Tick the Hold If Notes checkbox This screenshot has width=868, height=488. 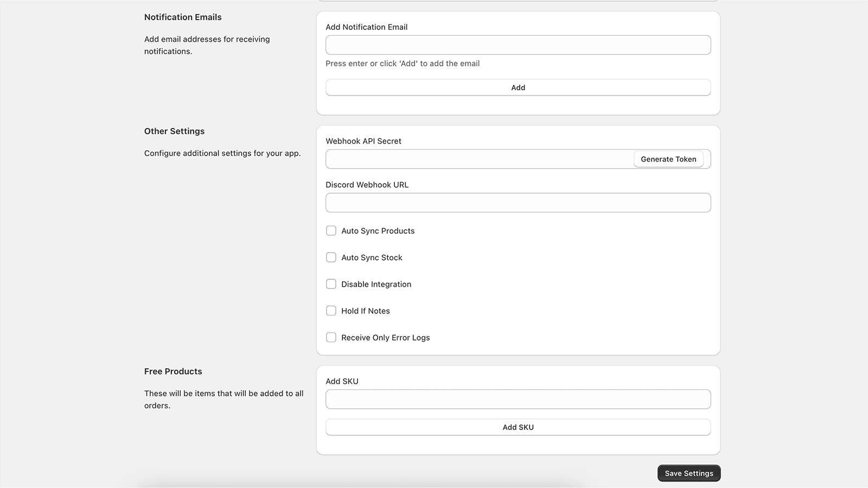(x=331, y=311)
